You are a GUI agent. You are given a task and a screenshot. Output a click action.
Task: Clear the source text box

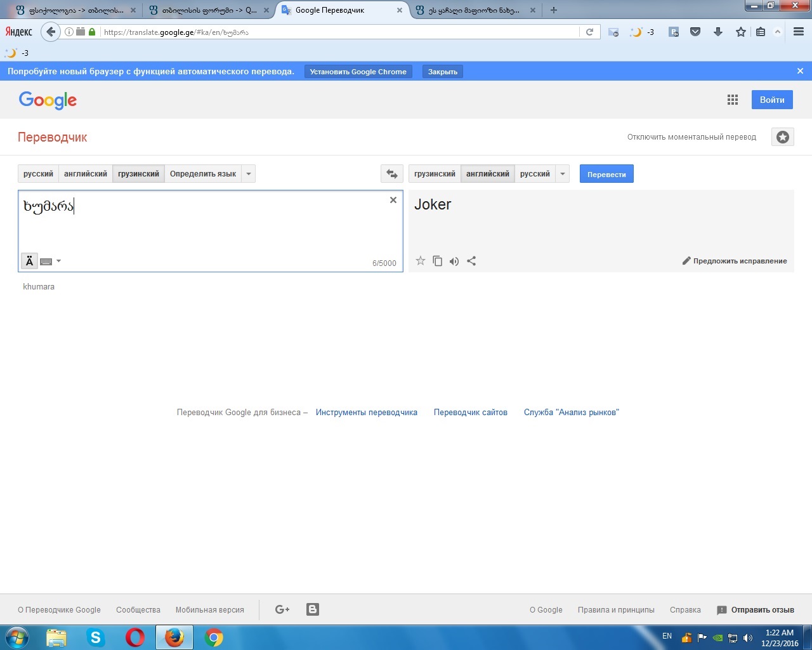393,200
